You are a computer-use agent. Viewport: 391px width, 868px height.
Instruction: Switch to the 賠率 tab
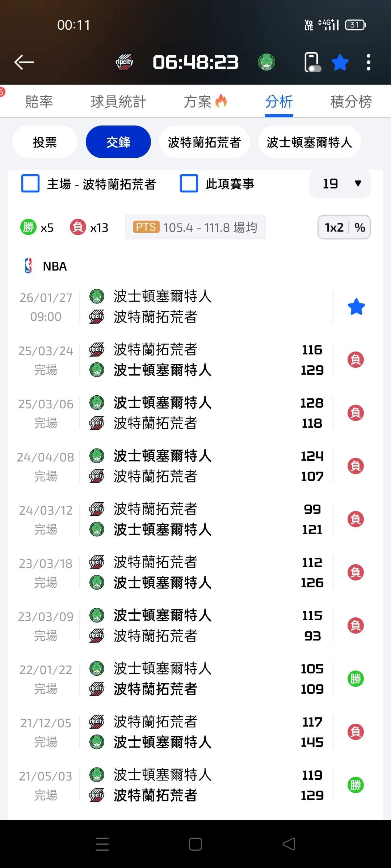coord(39,102)
